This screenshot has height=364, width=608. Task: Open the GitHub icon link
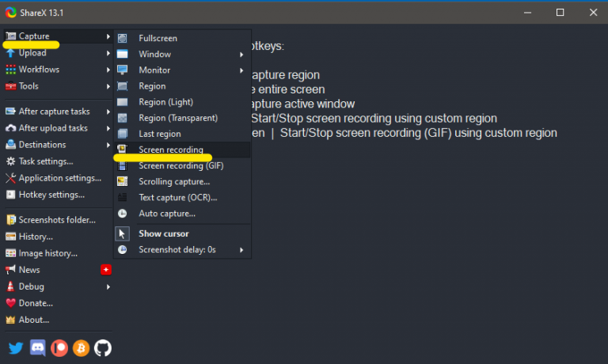coord(102,347)
